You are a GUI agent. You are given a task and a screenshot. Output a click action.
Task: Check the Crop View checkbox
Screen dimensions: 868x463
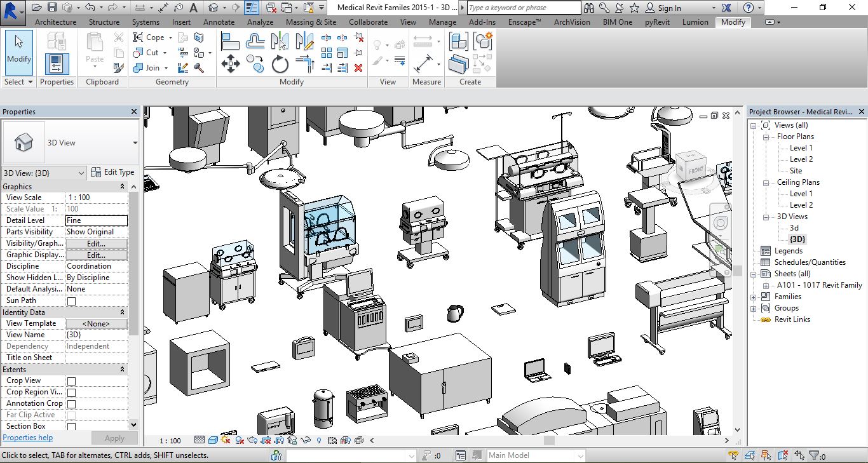click(71, 381)
